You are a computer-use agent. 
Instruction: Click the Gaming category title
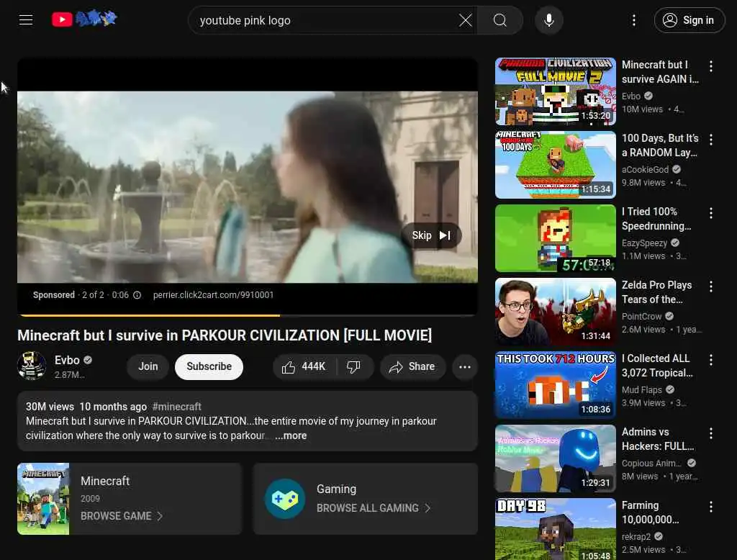(x=337, y=489)
